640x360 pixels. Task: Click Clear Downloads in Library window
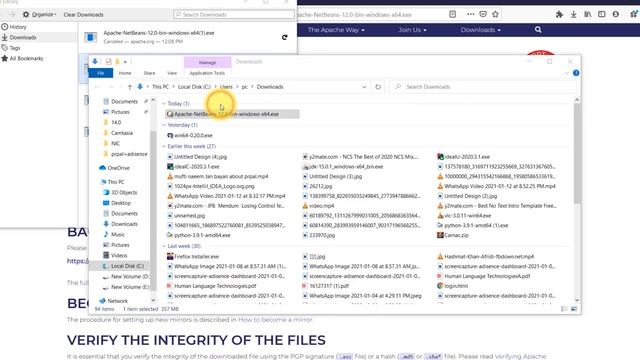pyautogui.click(x=83, y=14)
